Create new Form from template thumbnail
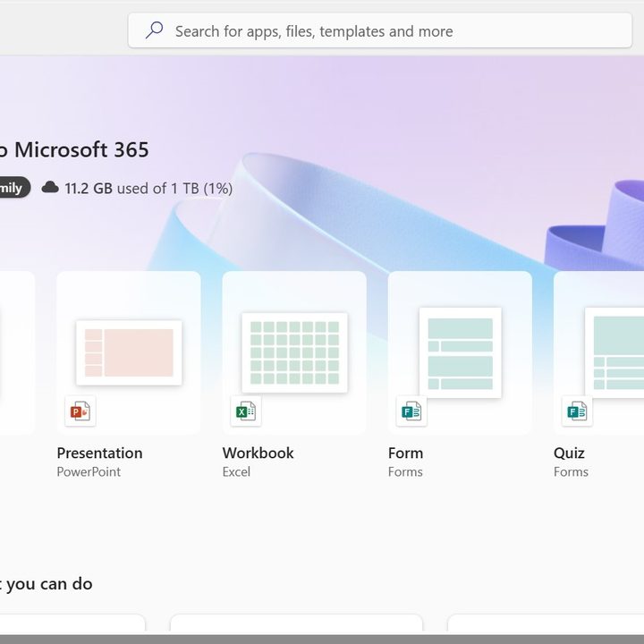This screenshot has height=644, width=644. [x=461, y=352]
